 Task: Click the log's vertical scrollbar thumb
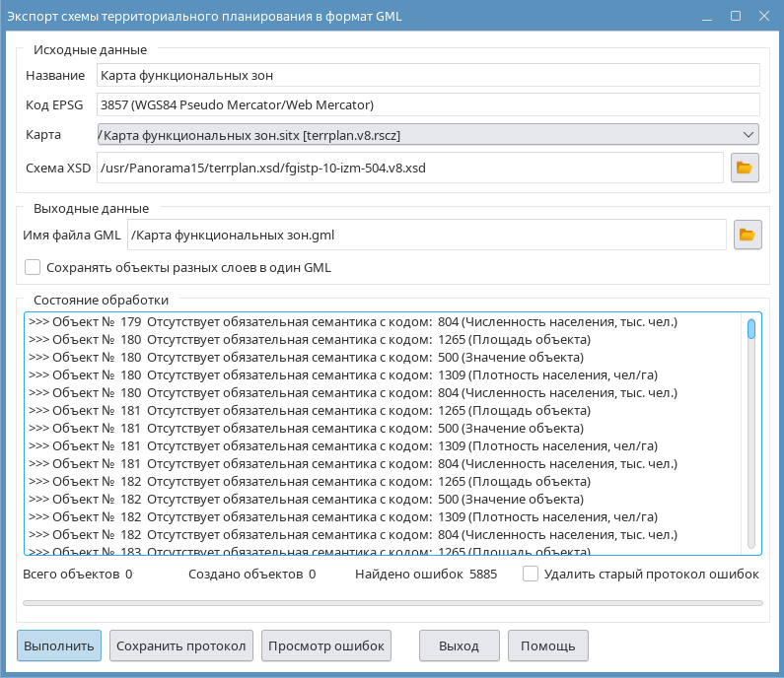(x=751, y=329)
